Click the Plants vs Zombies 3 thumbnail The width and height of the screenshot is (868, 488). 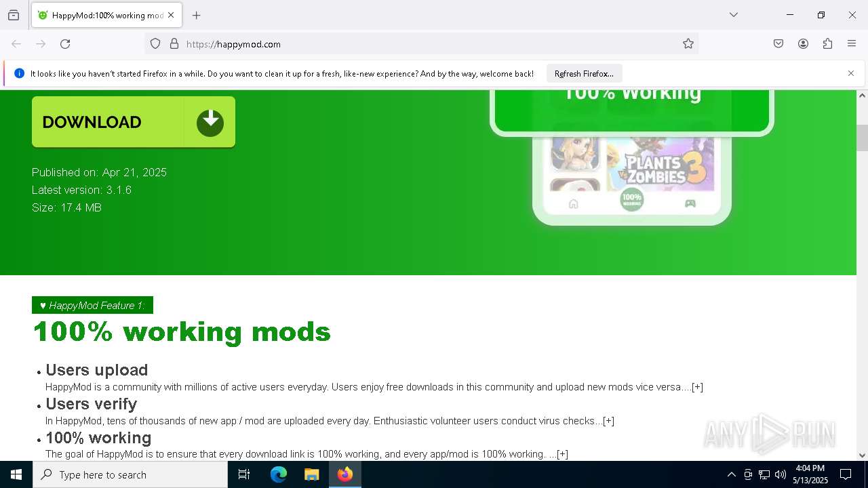click(x=660, y=163)
